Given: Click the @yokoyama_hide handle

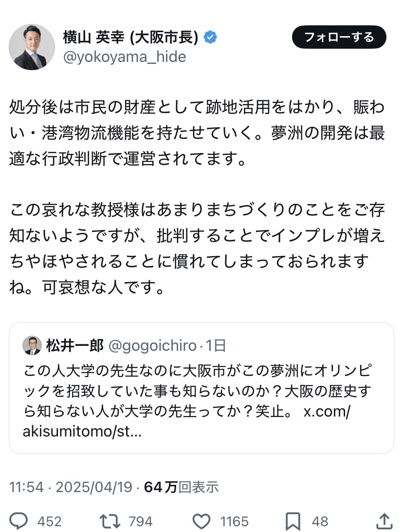Looking at the screenshot, I should pos(125,57).
